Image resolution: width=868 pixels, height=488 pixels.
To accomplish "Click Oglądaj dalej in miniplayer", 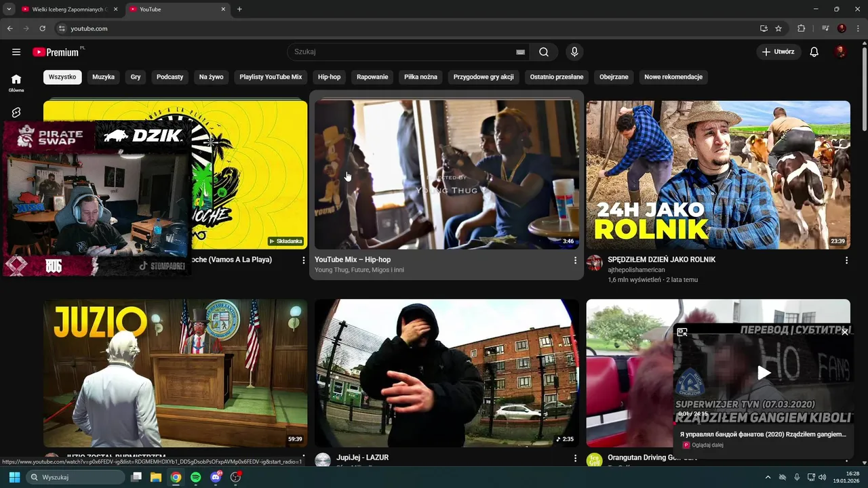I will (x=707, y=445).
